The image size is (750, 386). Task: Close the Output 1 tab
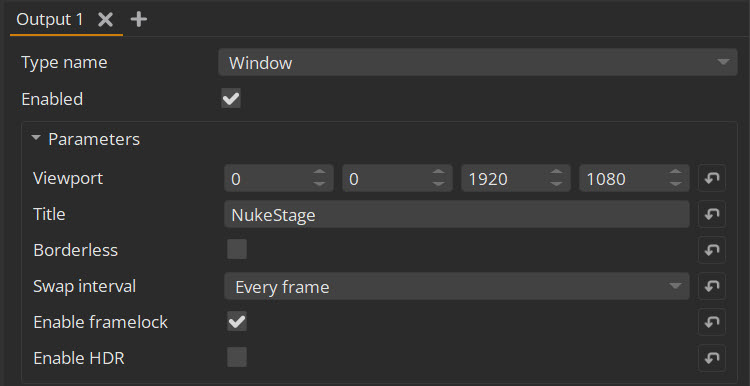[x=105, y=19]
